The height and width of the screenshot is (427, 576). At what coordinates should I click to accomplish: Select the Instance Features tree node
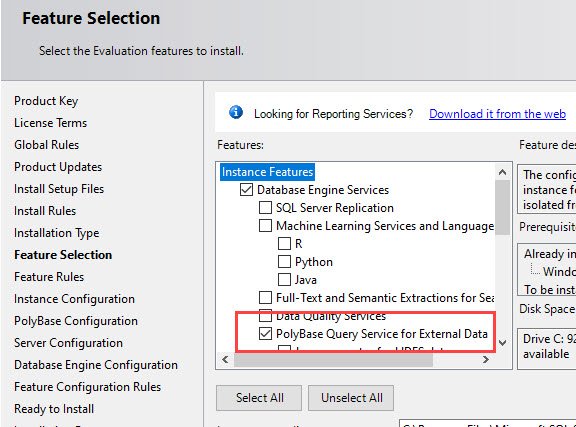click(267, 172)
